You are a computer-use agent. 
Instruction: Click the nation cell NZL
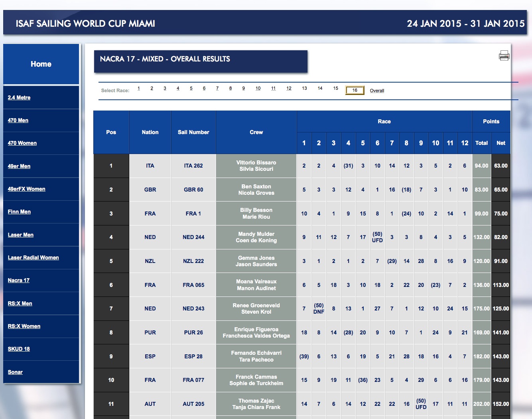150,261
